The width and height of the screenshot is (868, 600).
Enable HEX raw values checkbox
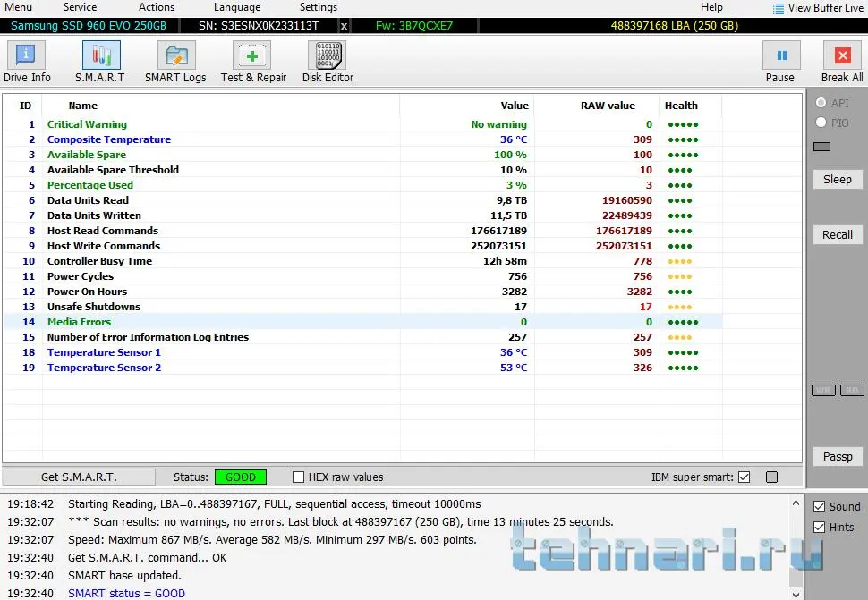298,477
